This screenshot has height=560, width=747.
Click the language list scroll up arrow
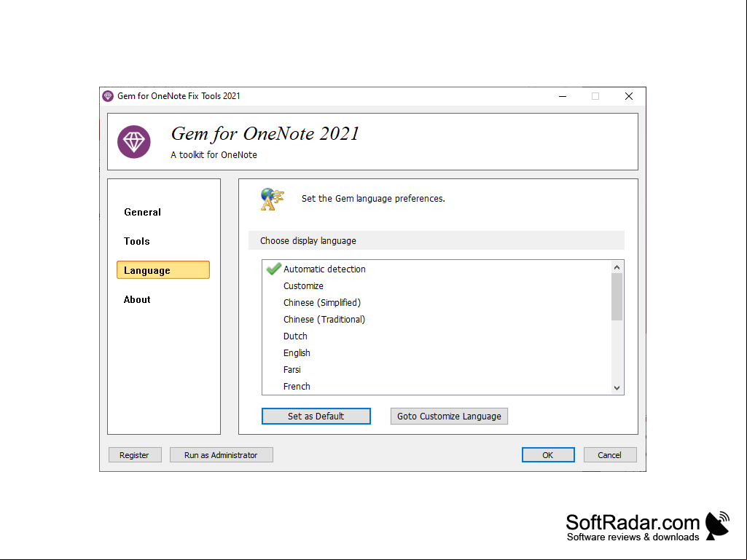click(617, 267)
